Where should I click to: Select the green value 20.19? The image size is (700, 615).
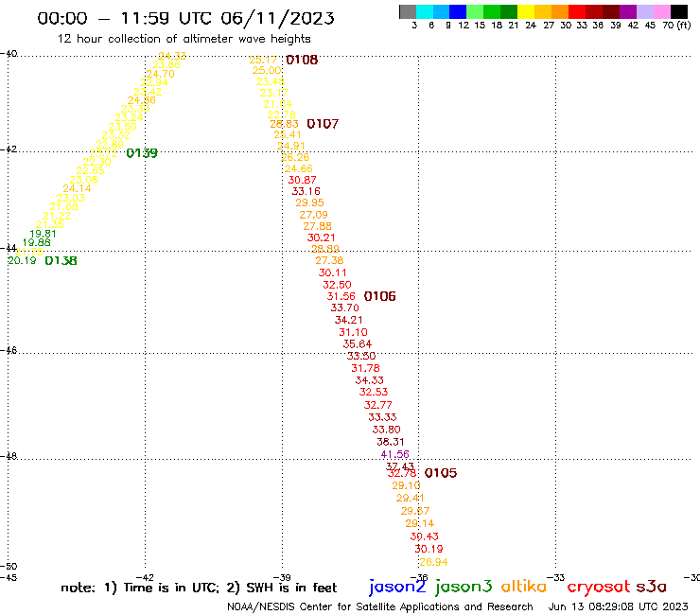22,260
